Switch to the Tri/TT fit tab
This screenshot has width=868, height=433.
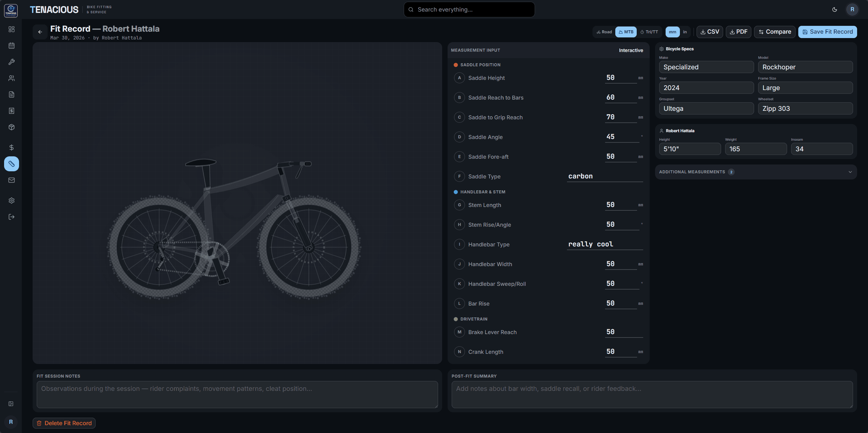click(x=649, y=32)
